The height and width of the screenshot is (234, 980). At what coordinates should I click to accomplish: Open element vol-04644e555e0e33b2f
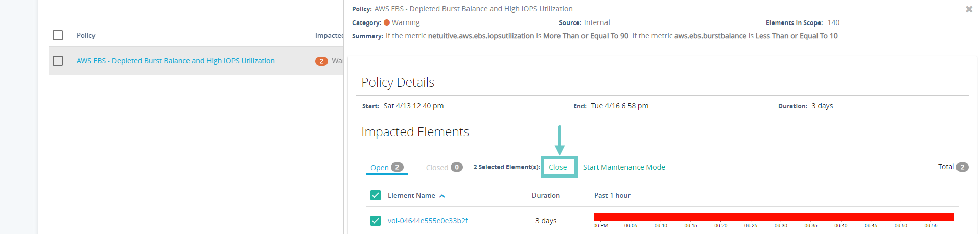(428, 221)
